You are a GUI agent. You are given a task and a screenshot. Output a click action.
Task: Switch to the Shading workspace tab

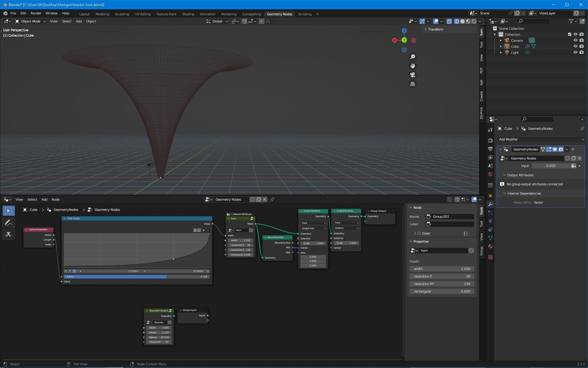coord(188,14)
